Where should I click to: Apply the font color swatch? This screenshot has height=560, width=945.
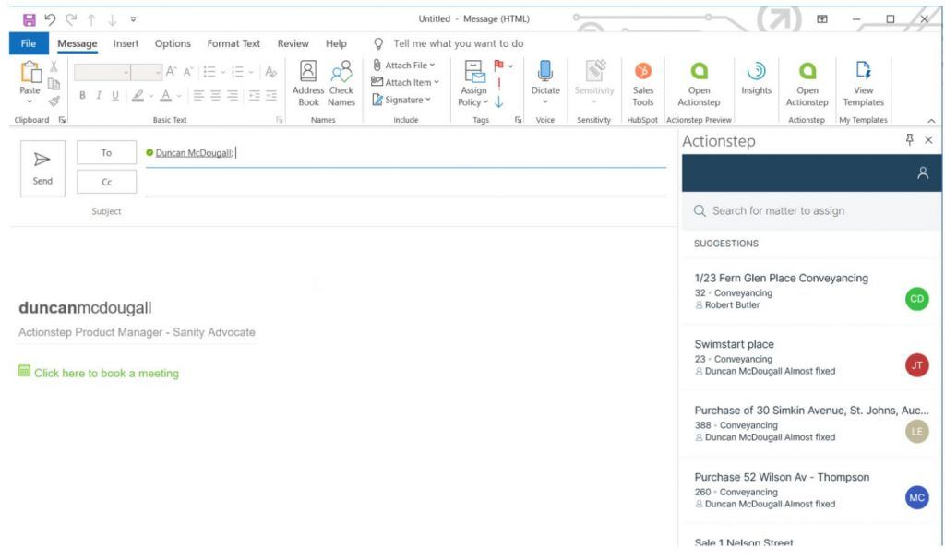click(x=166, y=95)
